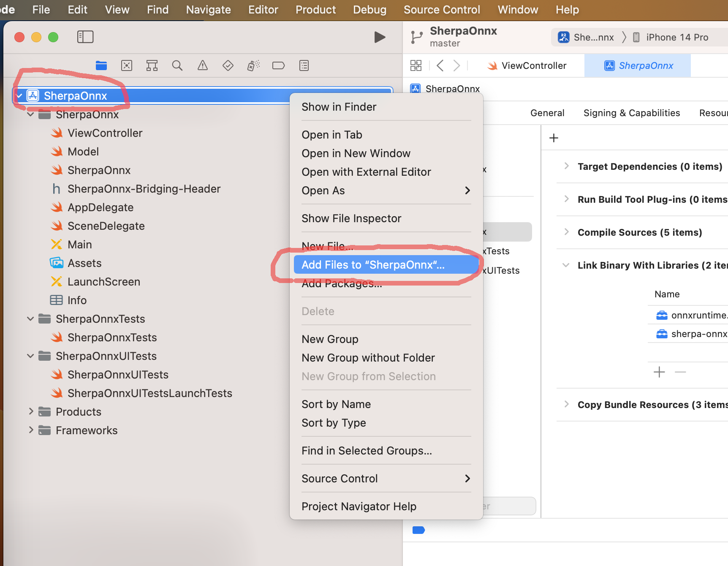728x566 pixels.
Task: Run the project with the play button
Action: (380, 37)
